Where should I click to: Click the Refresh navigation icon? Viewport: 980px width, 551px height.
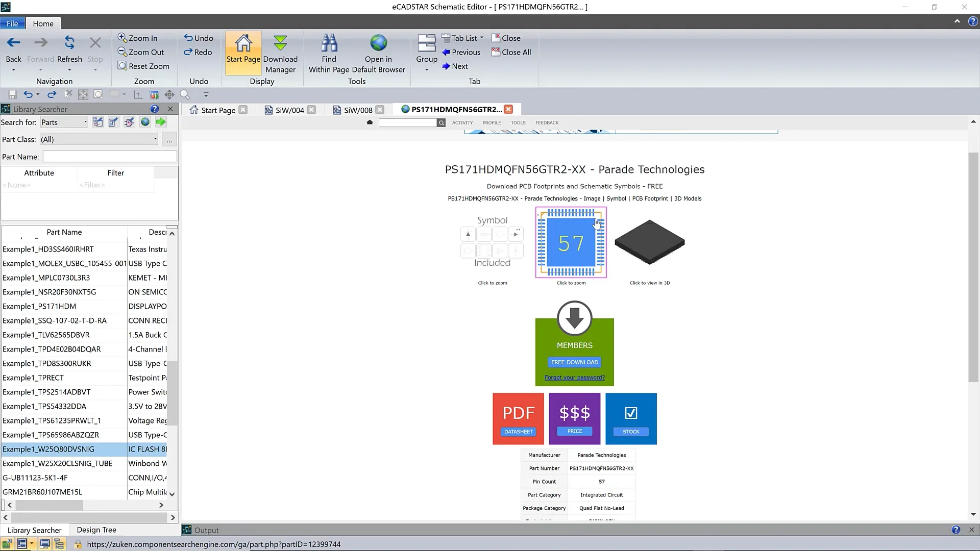(x=69, y=43)
